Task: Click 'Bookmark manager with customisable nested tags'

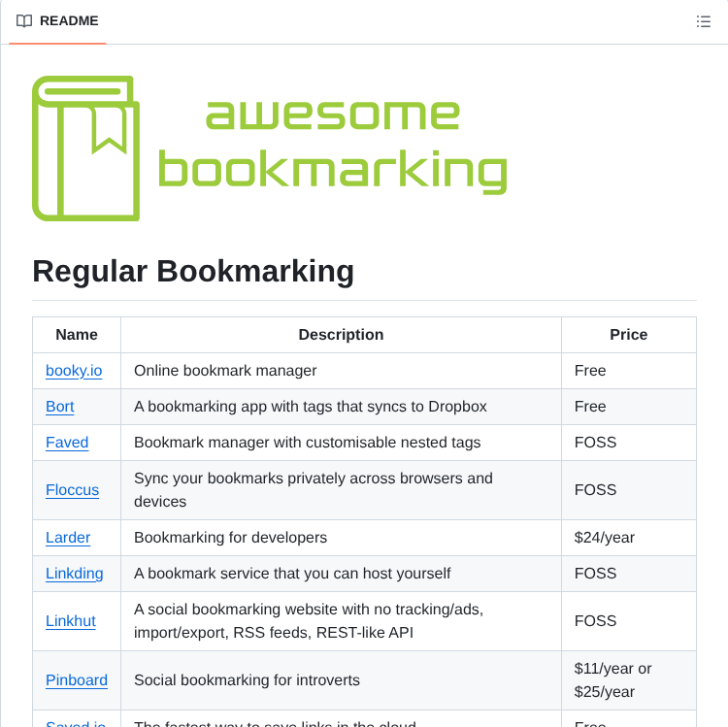Action: pyautogui.click(x=308, y=443)
